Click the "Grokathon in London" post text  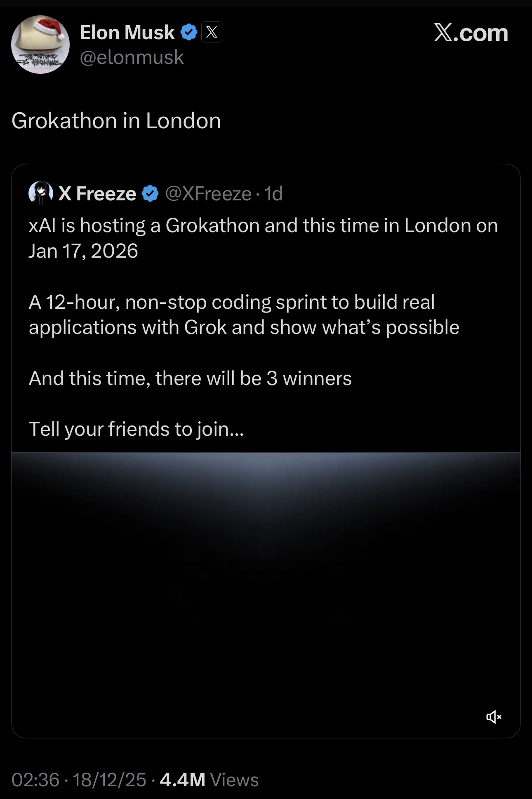coord(116,121)
